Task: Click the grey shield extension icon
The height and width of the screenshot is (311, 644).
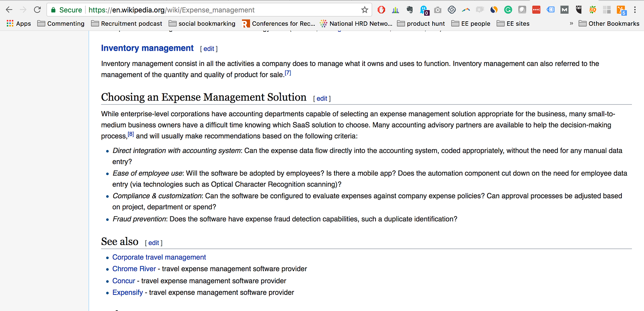Action: (522, 10)
